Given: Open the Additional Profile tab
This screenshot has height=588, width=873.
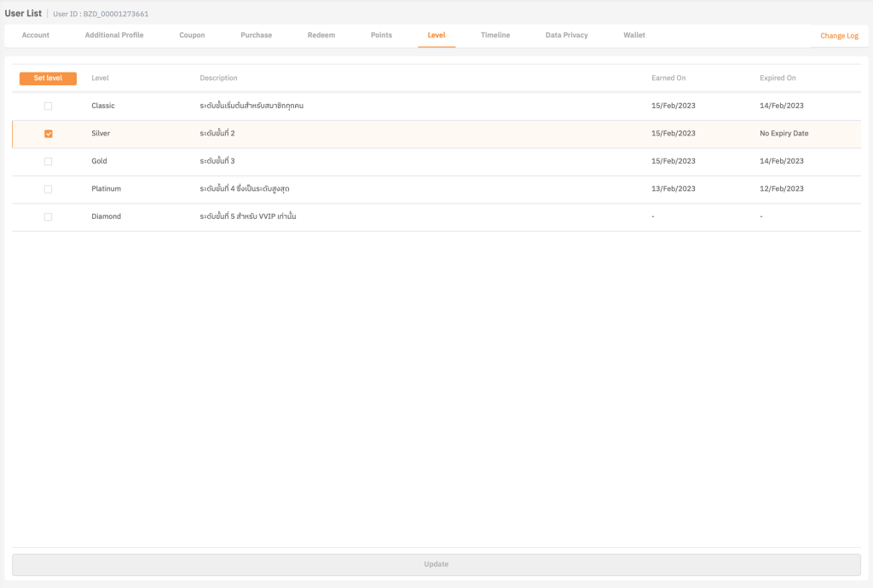Looking at the screenshot, I should (114, 35).
